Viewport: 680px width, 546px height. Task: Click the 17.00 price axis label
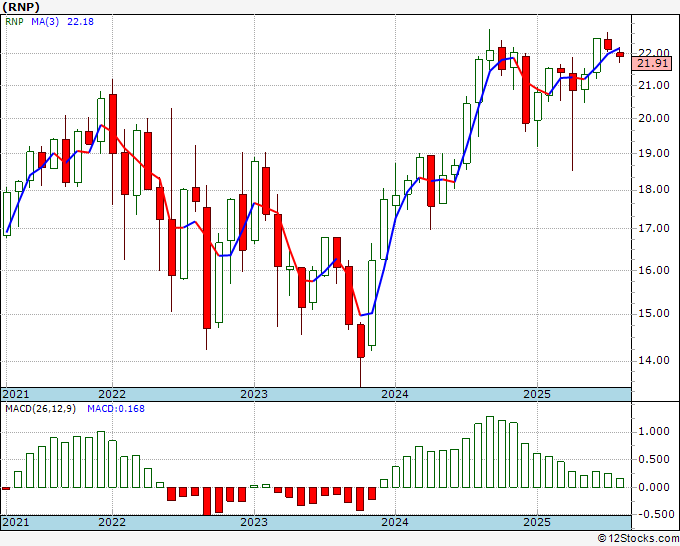[653, 229]
